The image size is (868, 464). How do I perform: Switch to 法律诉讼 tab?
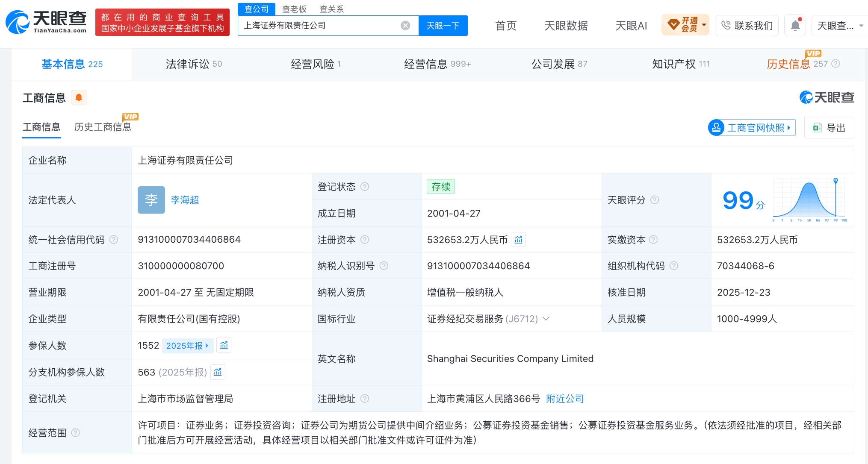coord(194,64)
